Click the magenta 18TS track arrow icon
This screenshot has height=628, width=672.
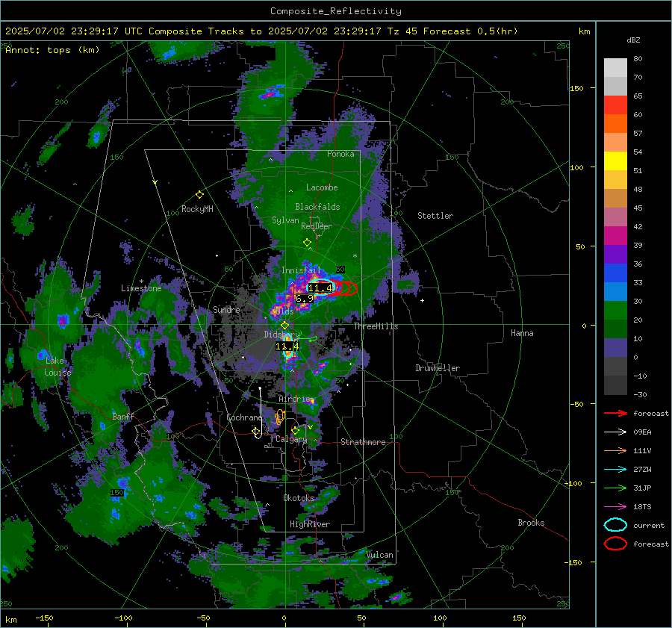click(x=615, y=507)
